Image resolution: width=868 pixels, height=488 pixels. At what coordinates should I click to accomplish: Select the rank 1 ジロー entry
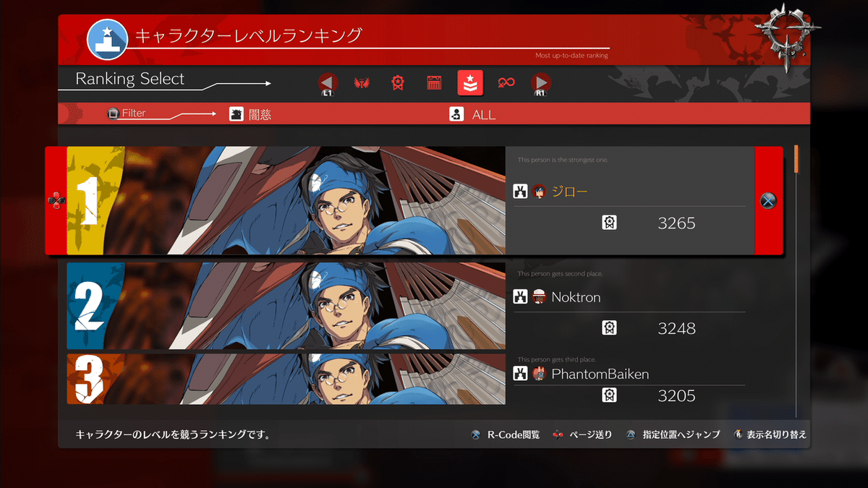pyautogui.click(x=414, y=201)
